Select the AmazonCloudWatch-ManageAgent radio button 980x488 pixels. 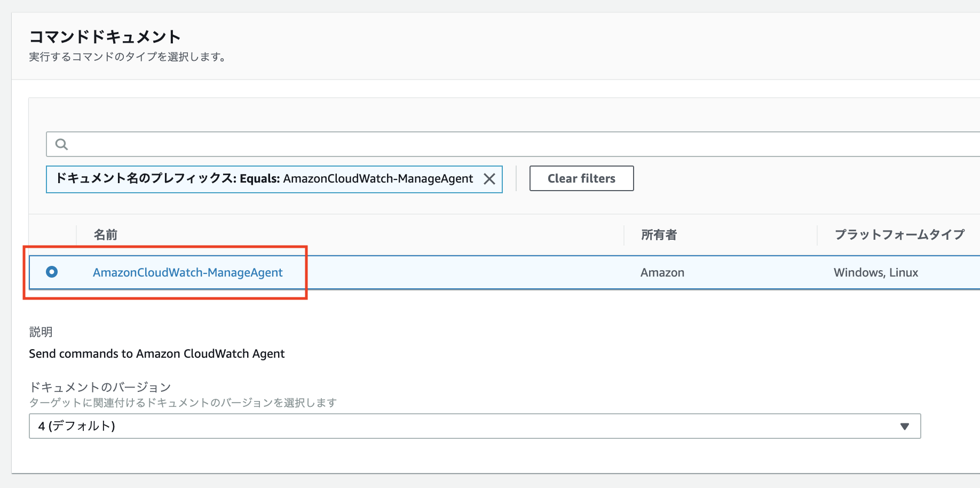pyautogui.click(x=52, y=272)
